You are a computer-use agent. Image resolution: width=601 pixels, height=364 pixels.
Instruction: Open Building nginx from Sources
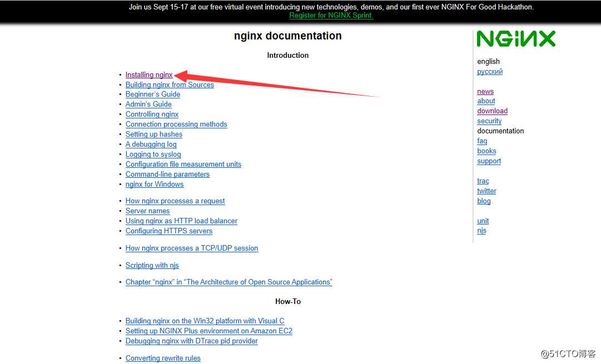[x=170, y=84]
